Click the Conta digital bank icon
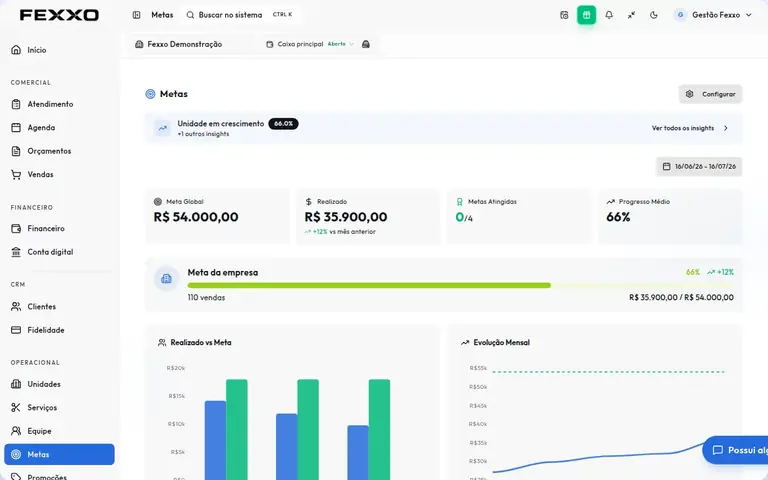This screenshot has width=768, height=480. click(16, 252)
